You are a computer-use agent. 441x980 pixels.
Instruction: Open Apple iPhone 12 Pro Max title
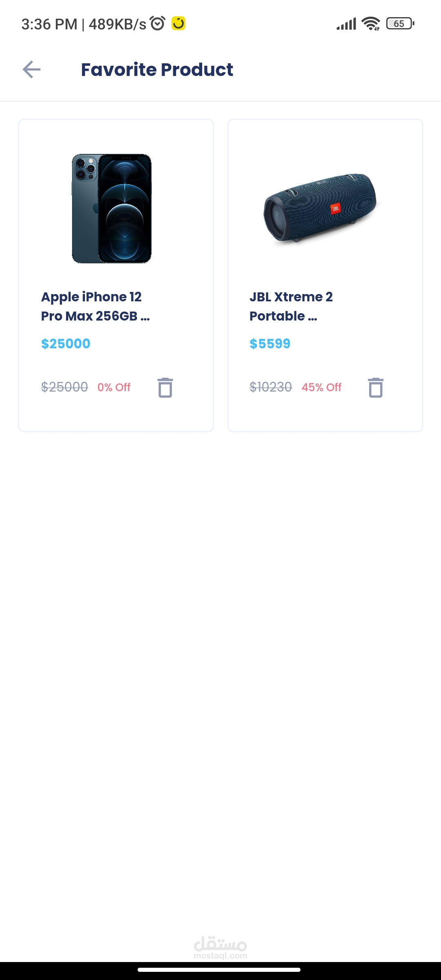pos(95,306)
